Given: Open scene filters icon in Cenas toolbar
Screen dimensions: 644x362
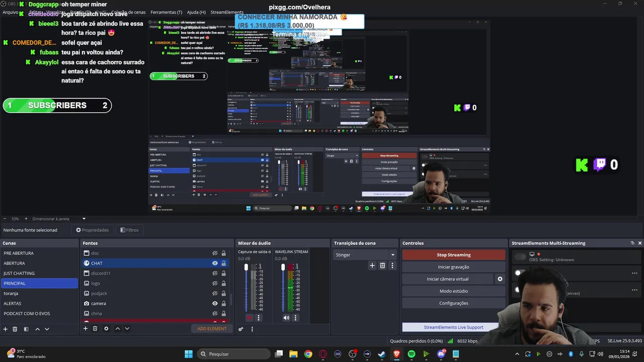Looking at the screenshot, I should click(26, 329).
